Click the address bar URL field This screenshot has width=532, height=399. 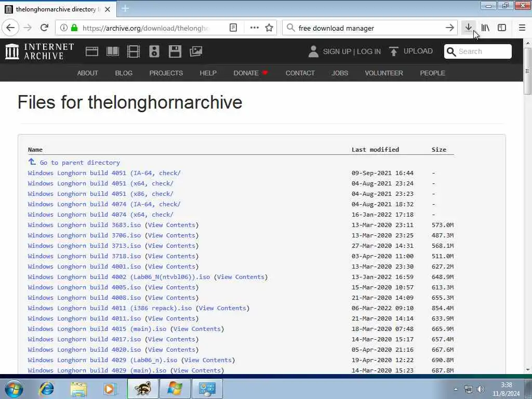click(146, 28)
